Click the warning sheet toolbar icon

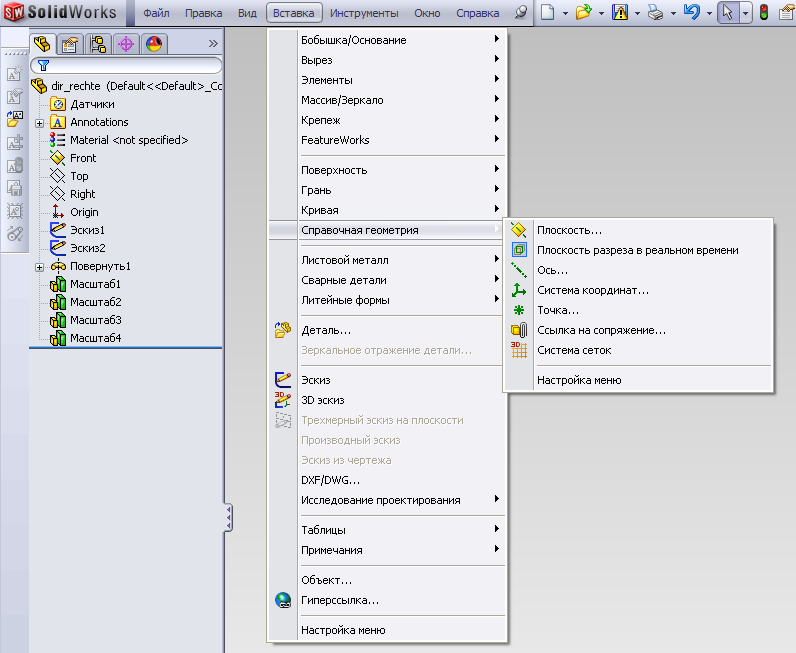[620, 12]
